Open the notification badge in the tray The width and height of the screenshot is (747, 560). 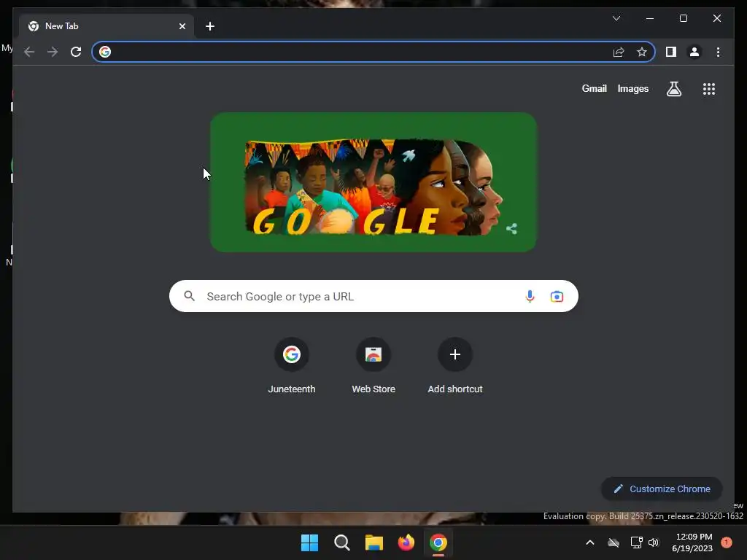(727, 542)
